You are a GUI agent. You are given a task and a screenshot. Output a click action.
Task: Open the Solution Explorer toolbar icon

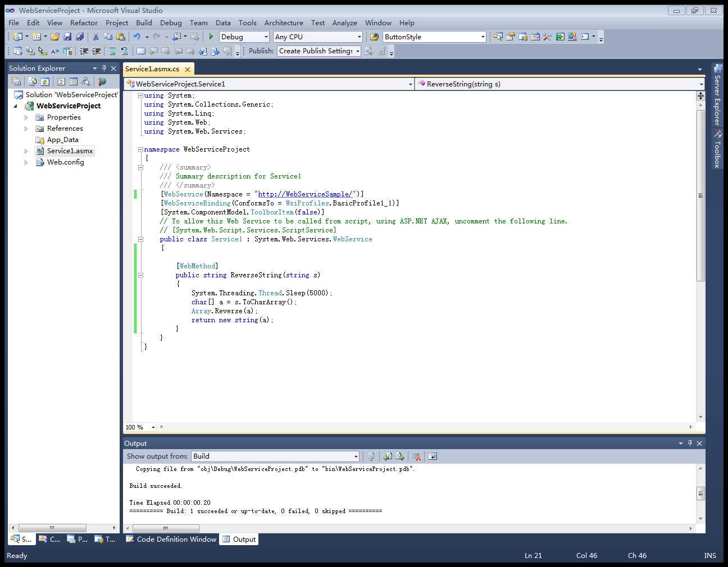tap(498, 36)
